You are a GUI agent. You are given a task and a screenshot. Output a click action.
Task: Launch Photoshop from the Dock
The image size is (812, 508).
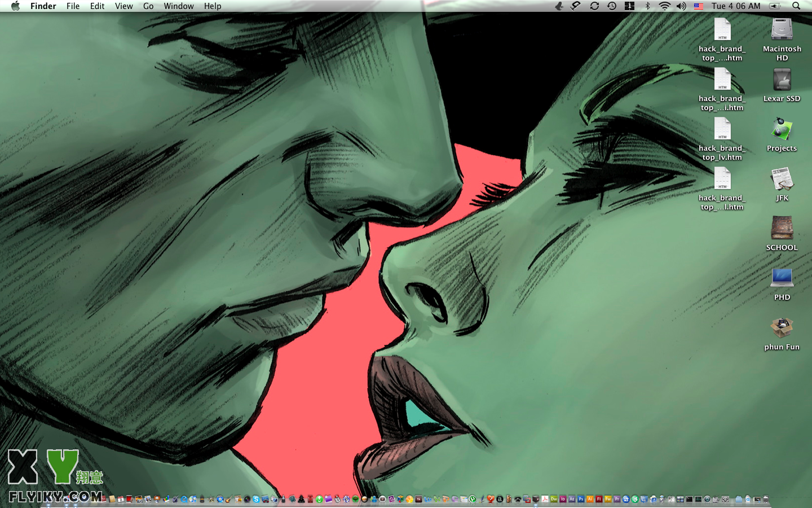[x=581, y=499]
